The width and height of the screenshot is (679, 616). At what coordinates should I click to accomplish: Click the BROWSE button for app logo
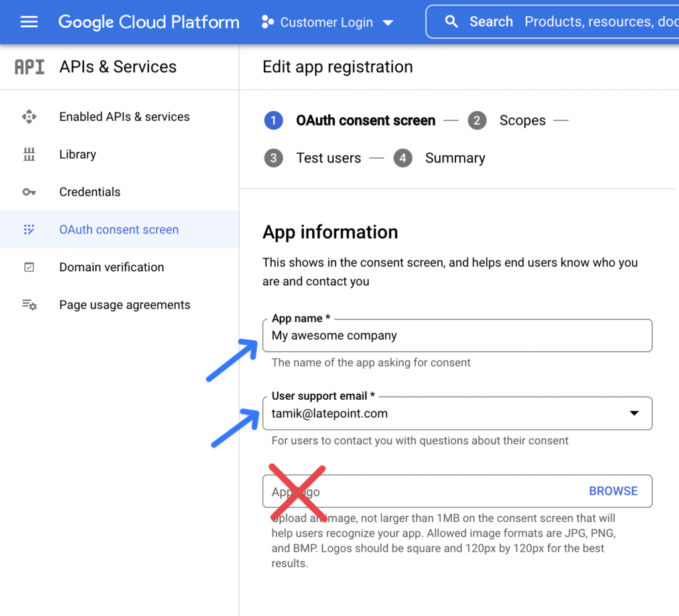pyautogui.click(x=613, y=491)
